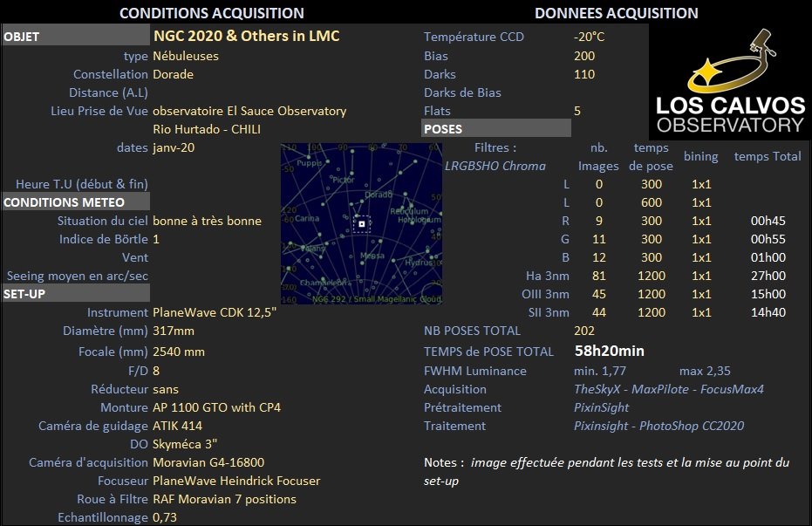Click the F/D value 8
Image resolution: width=812 pixels, height=526 pixels.
[x=156, y=371]
